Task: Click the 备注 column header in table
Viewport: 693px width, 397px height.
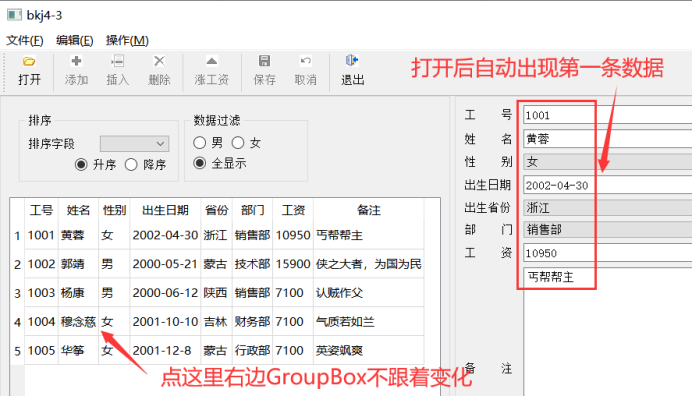Action: pos(369,210)
